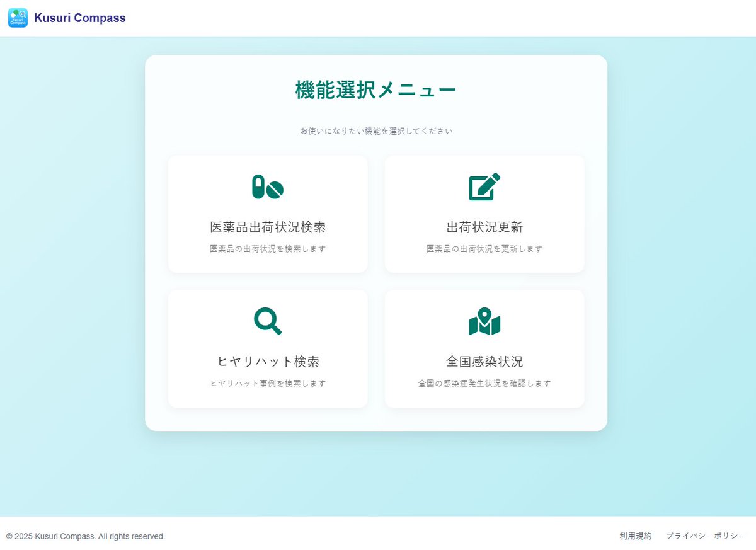Image resolution: width=756 pixels, height=550 pixels.
Task: Click the magnifying glass icon for ヒヤリハット検索
Action: point(268,321)
